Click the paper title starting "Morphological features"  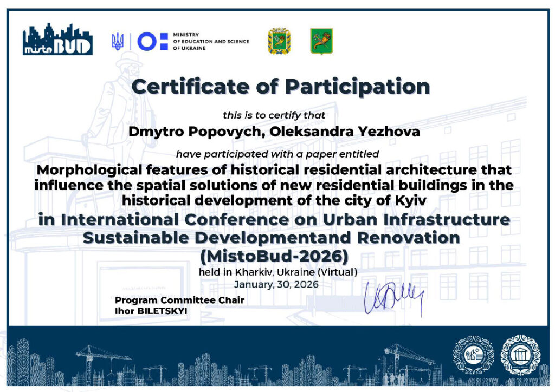tap(274, 185)
